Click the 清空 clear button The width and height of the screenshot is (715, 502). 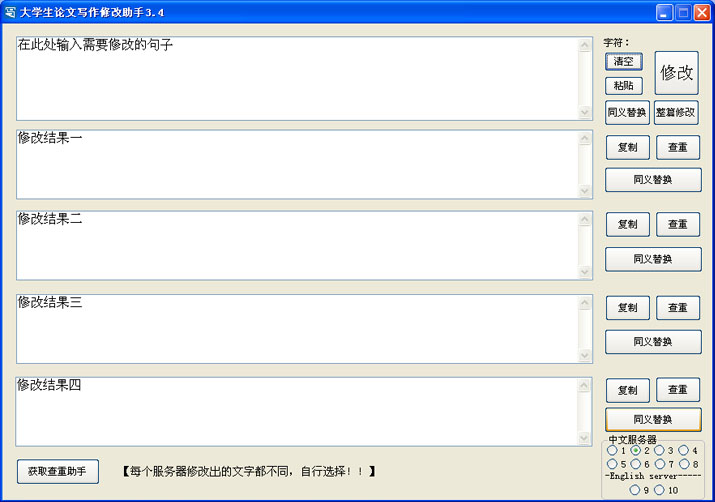click(623, 61)
